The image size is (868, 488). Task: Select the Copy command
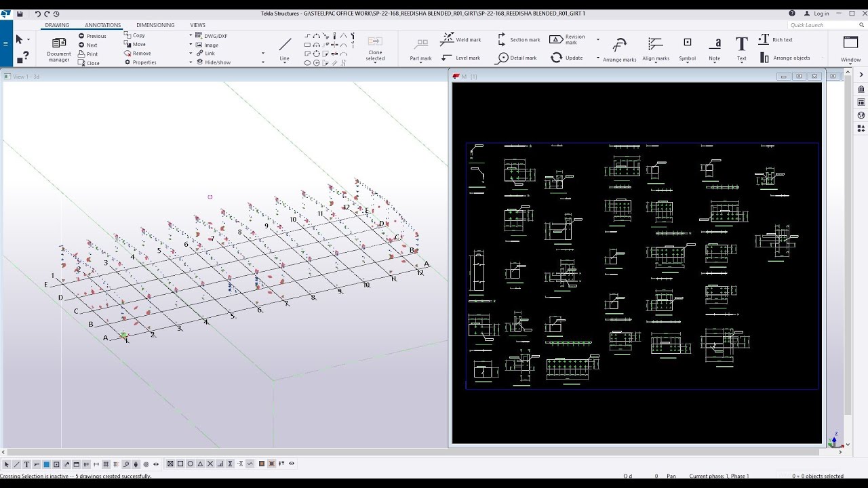click(134, 35)
